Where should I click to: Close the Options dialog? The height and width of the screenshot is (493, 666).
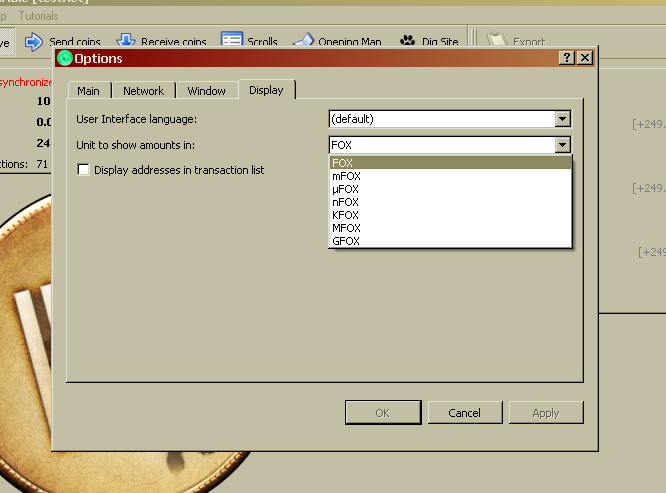click(585, 58)
